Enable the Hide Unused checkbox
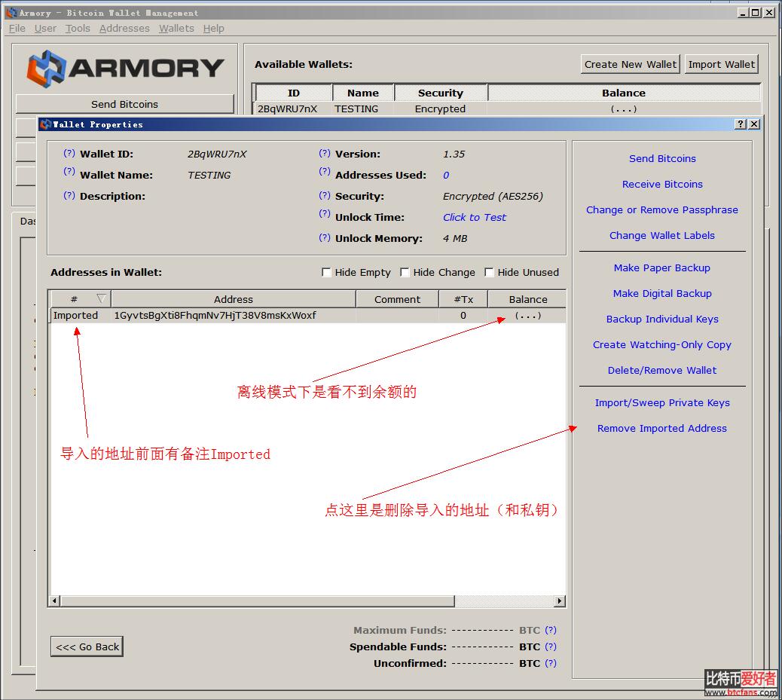Viewport: 782px width, 700px height. [x=489, y=273]
